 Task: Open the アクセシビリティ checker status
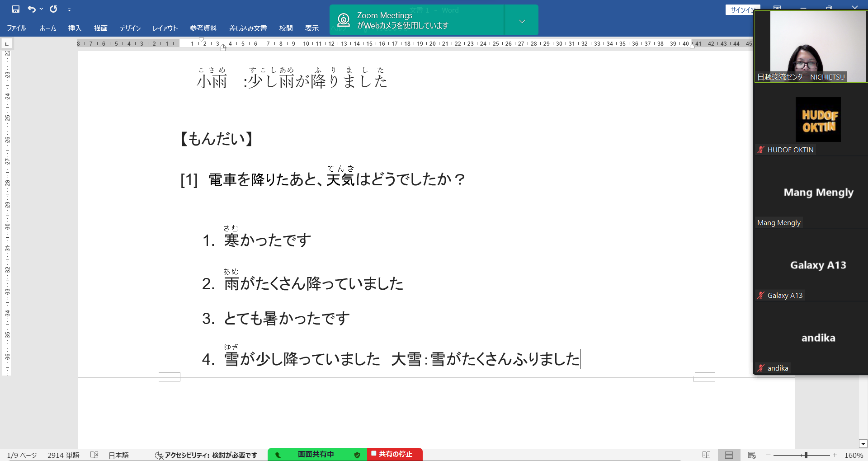tap(206, 455)
